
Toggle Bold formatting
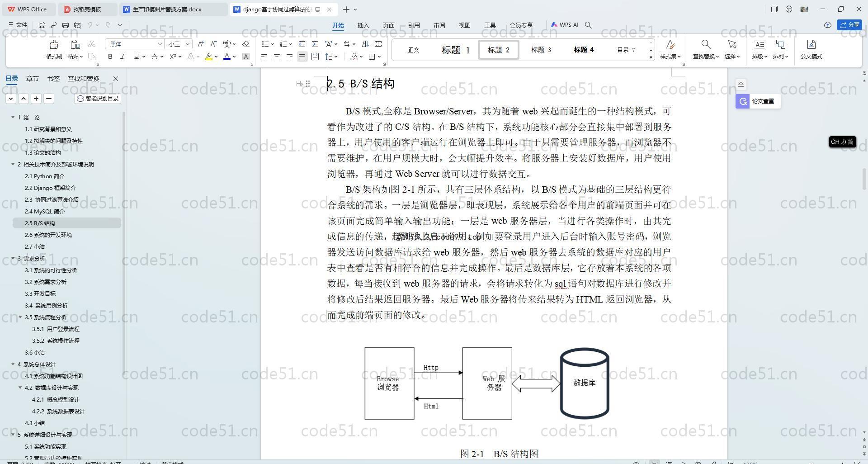[110, 57]
